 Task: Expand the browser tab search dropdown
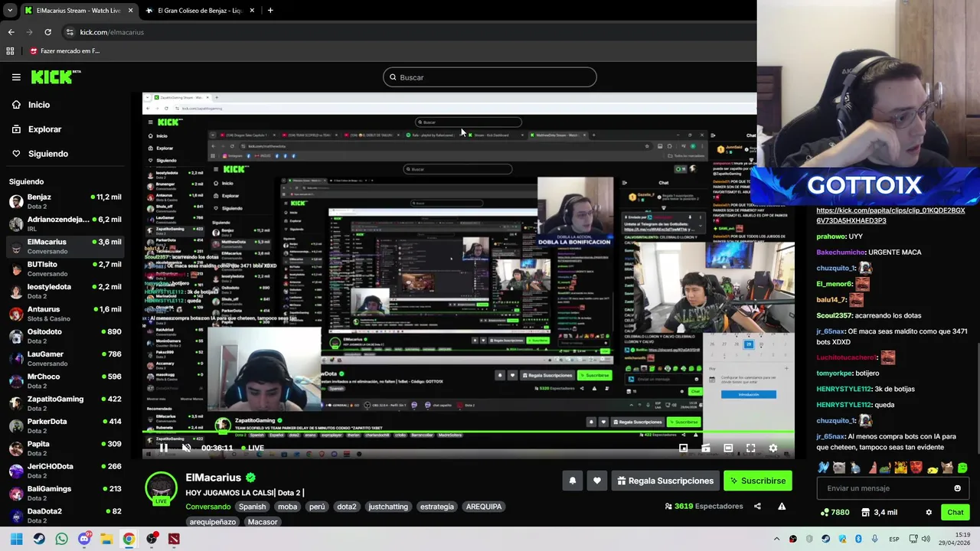point(10,11)
